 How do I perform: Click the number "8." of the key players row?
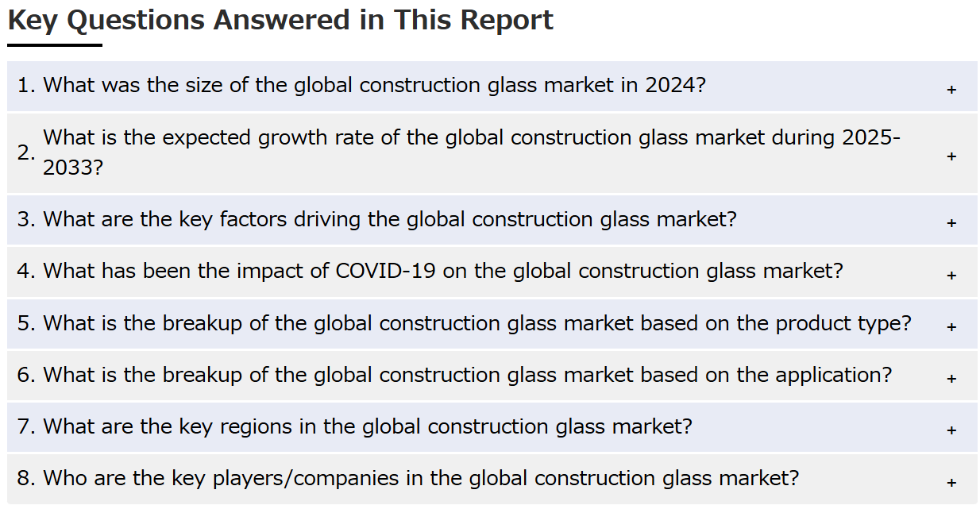tap(26, 479)
